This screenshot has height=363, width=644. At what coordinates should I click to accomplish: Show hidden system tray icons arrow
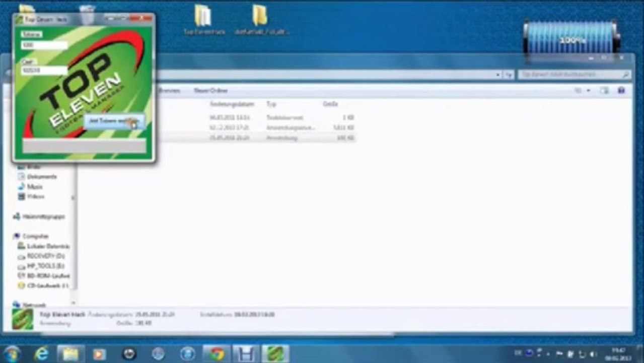pyautogui.click(x=548, y=354)
